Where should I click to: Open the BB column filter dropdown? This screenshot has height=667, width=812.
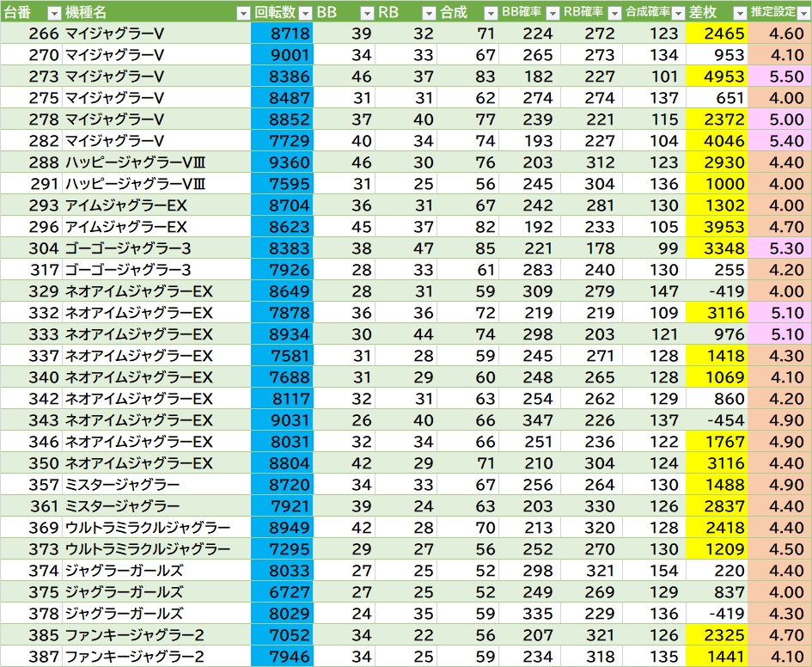tap(365, 13)
